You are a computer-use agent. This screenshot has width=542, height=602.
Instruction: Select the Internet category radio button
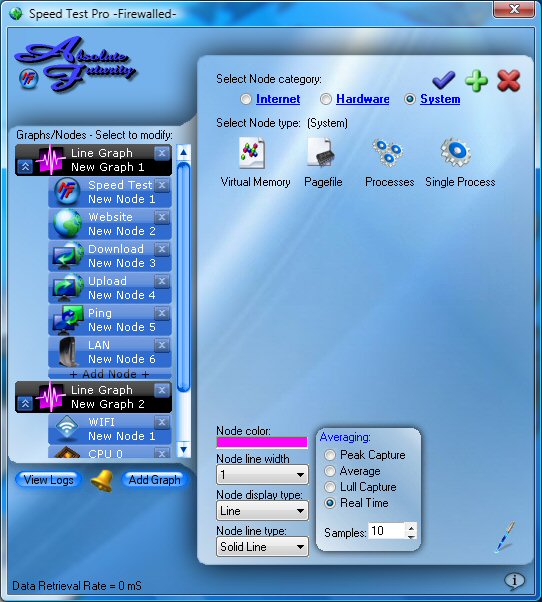(x=246, y=99)
